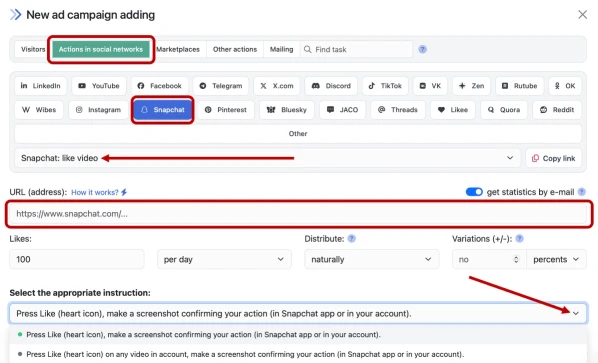The width and height of the screenshot is (598, 363).
Task: Click the Likes amount field showing 100
Action: pos(77,259)
